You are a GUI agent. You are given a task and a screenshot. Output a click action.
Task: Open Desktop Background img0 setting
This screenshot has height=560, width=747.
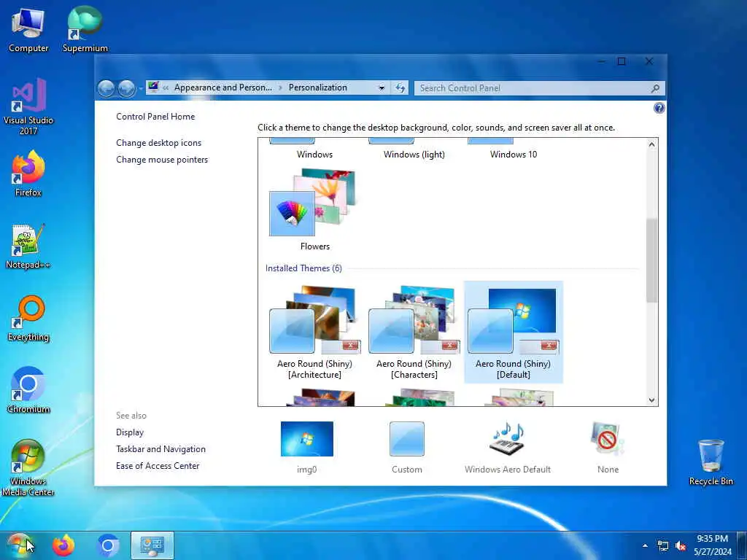pyautogui.click(x=307, y=448)
